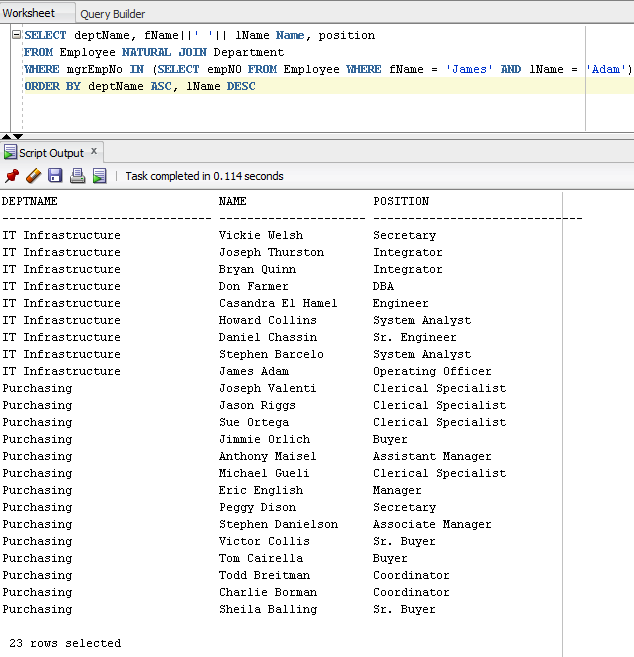
Task: Click 'Task completed in 0.114 seconds' status
Action: (x=204, y=176)
